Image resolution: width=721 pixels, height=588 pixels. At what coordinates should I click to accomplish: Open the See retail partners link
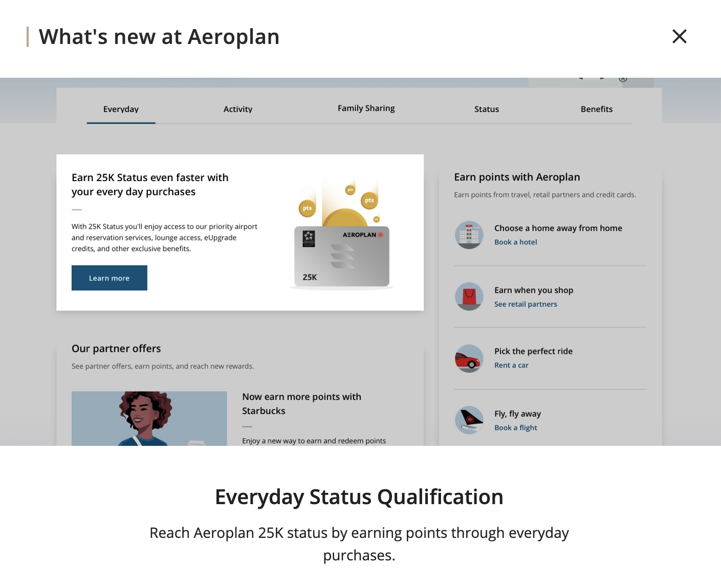click(x=526, y=304)
